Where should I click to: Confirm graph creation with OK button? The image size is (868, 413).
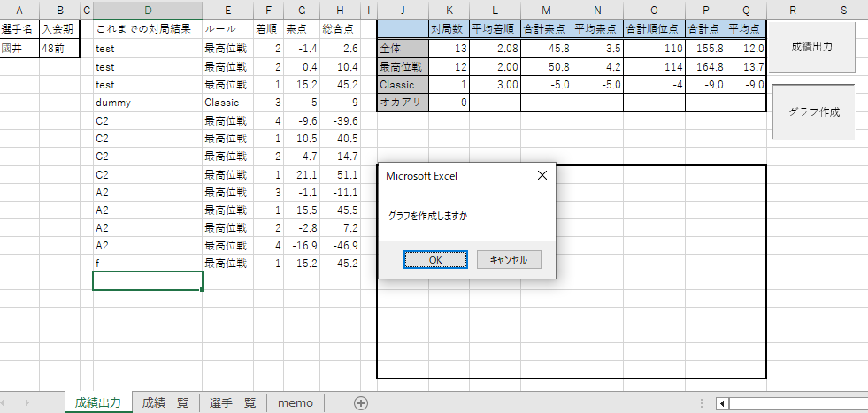pos(435,260)
